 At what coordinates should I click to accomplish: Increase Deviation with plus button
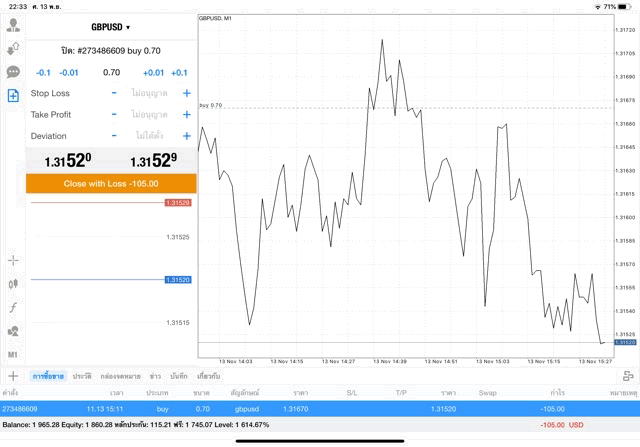[x=186, y=136]
